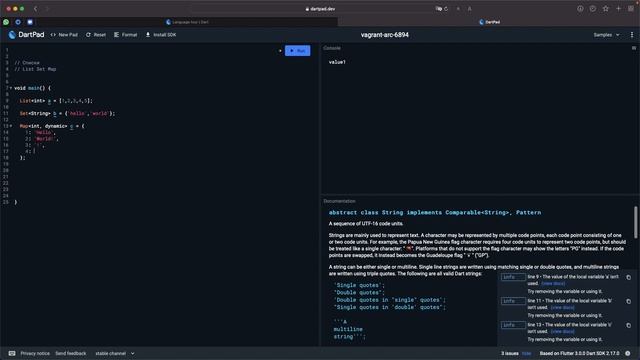Open the second pinned blue-circle tab
This screenshot has height=360, width=640.
tap(18, 22)
